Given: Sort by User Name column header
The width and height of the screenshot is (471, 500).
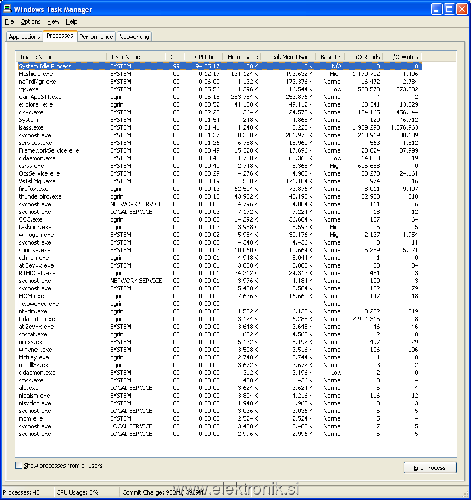Looking at the screenshot, I should (135, 57).
